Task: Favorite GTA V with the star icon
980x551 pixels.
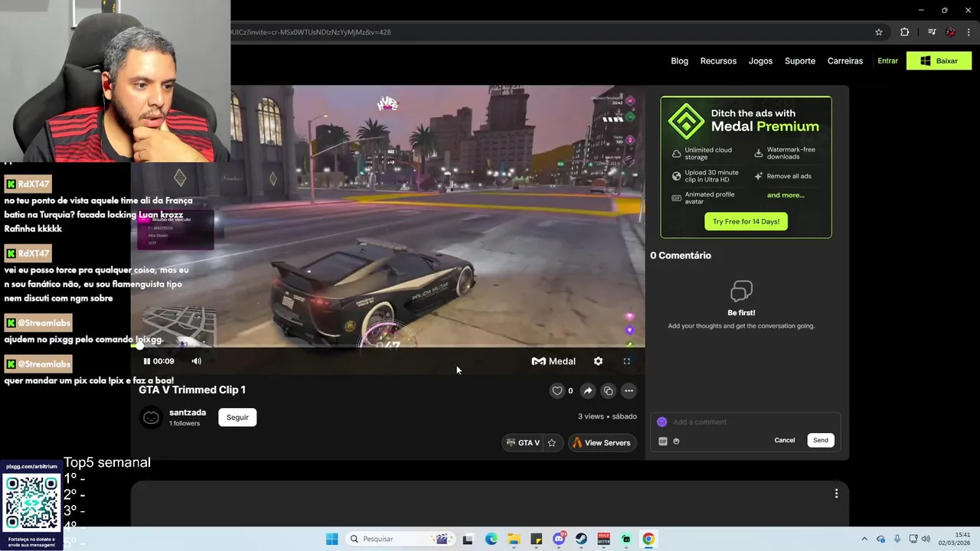Action: click(551, 443)
